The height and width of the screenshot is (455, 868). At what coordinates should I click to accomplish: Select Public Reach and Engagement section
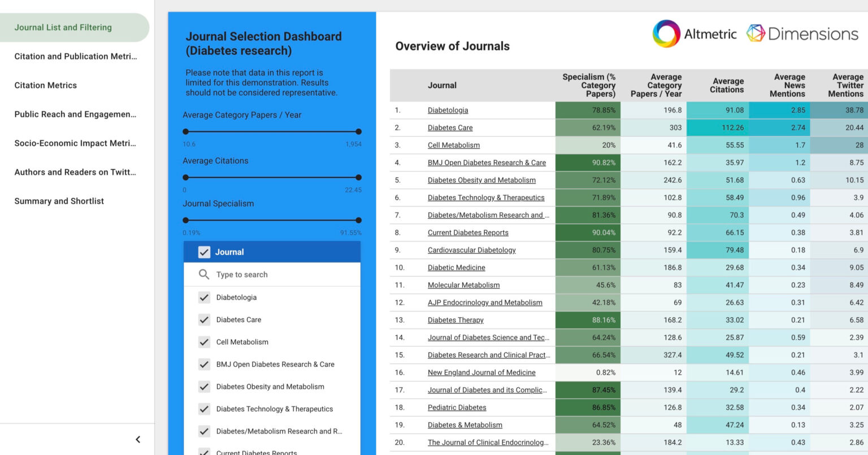coord(74,114)
